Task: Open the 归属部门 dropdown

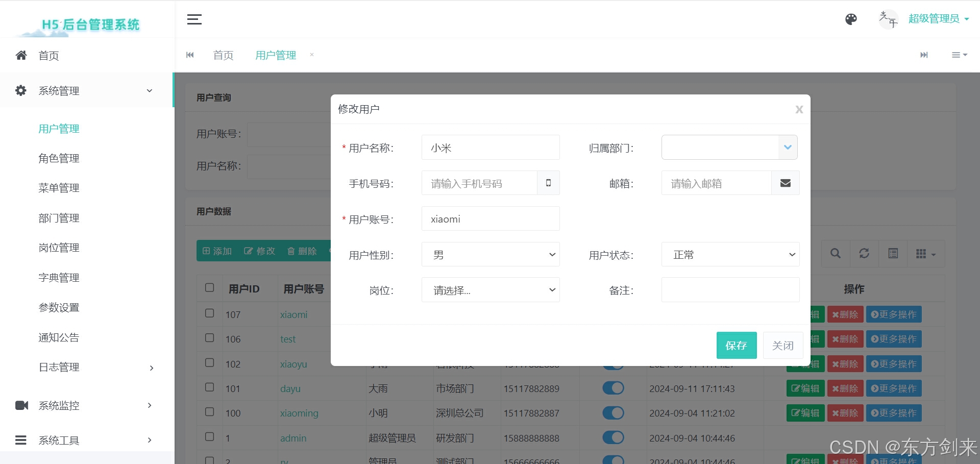Action: pyautogui.click(x=729, y=147)
